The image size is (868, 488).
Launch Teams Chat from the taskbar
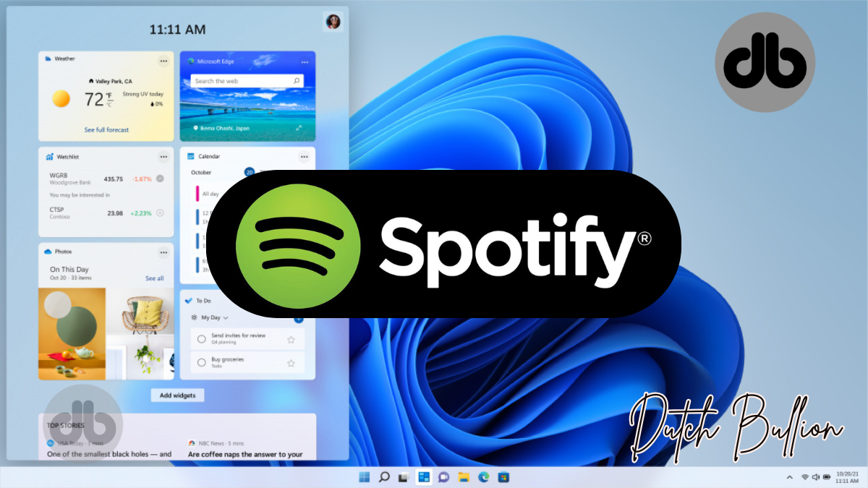[444, 477]
